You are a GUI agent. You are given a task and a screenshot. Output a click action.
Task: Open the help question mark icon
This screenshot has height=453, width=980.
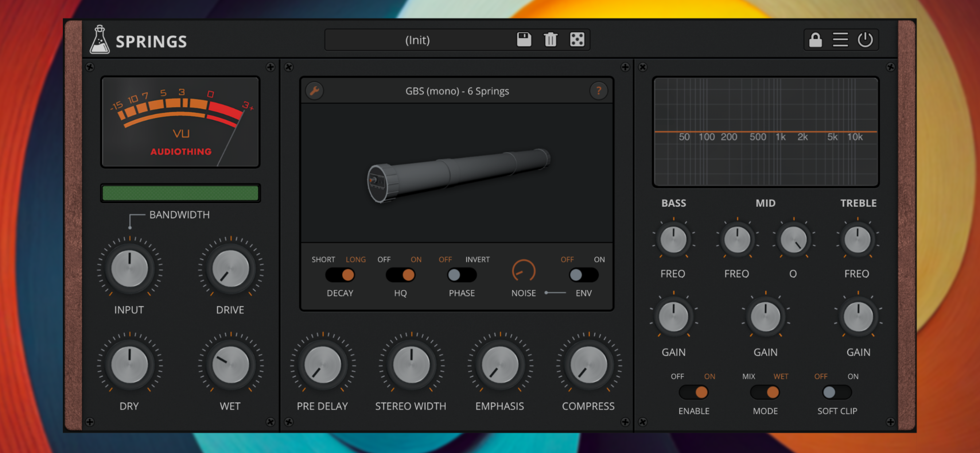click(x=598, y=90)
